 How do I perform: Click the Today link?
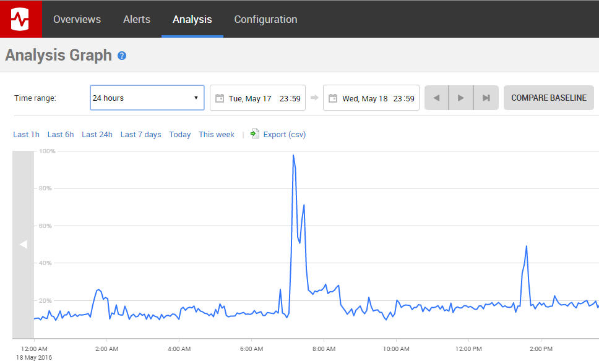[179, 134]
